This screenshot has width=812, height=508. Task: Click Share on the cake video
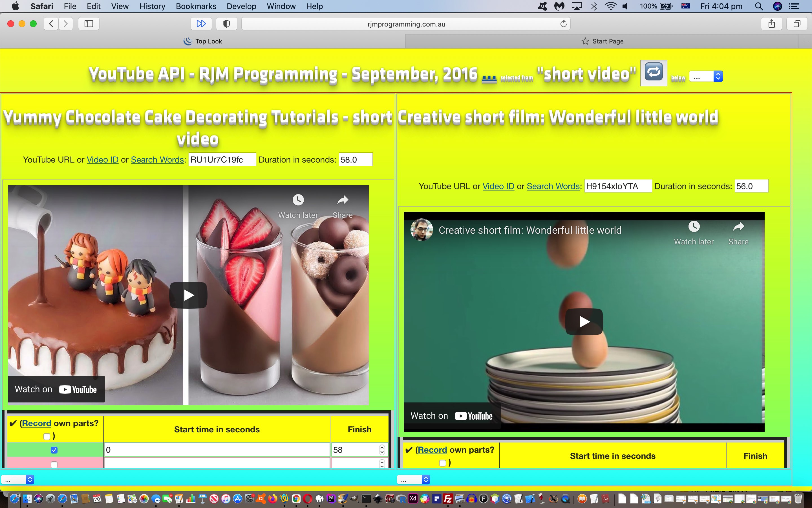click(x=343, y=206)
